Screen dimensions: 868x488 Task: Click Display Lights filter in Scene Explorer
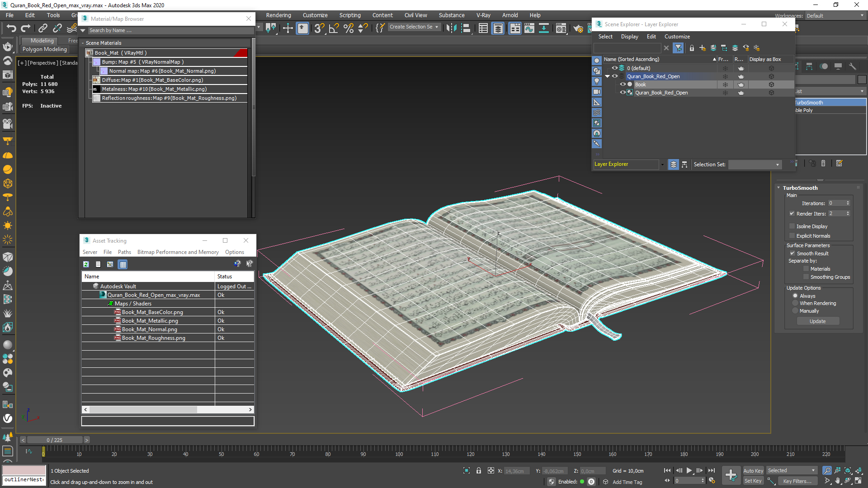pyautogui.click(x=597, y=81)
